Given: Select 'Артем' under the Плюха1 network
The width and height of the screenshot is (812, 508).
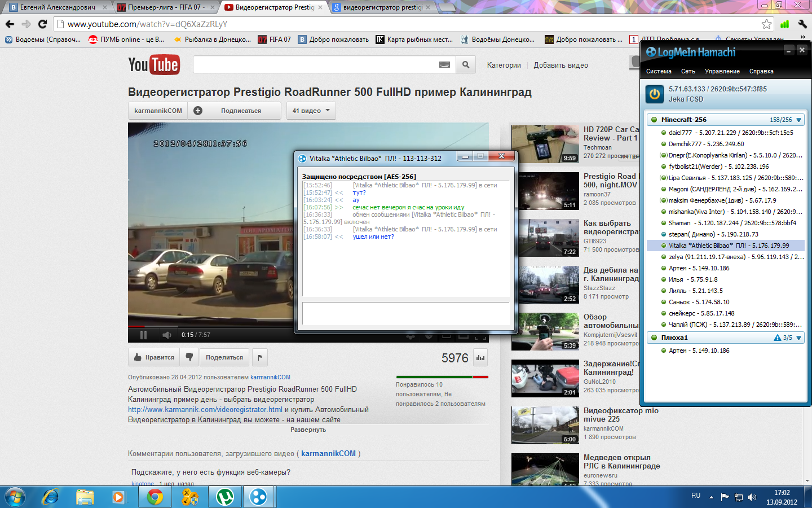Looking at the screenshot, I should click(725, 351).
